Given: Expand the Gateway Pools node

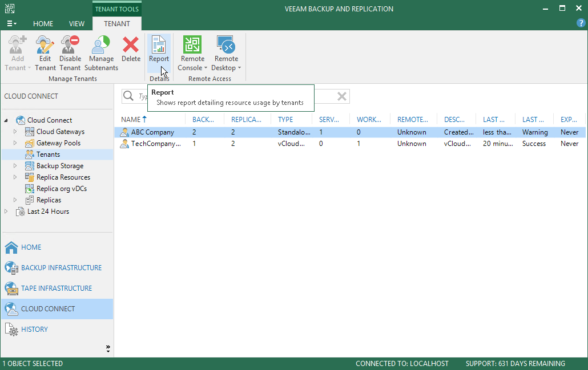Looking at the screenshot, I should 15,143.
